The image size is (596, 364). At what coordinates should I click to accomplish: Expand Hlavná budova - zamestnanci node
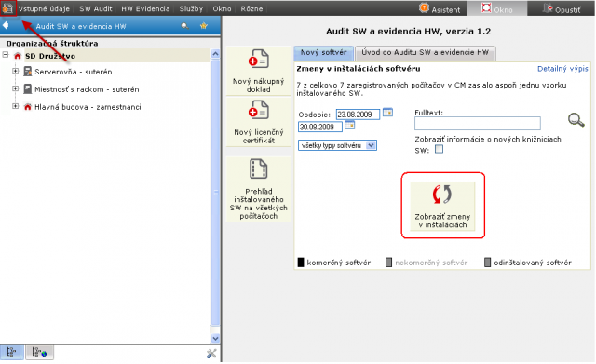tap(15, 106)
